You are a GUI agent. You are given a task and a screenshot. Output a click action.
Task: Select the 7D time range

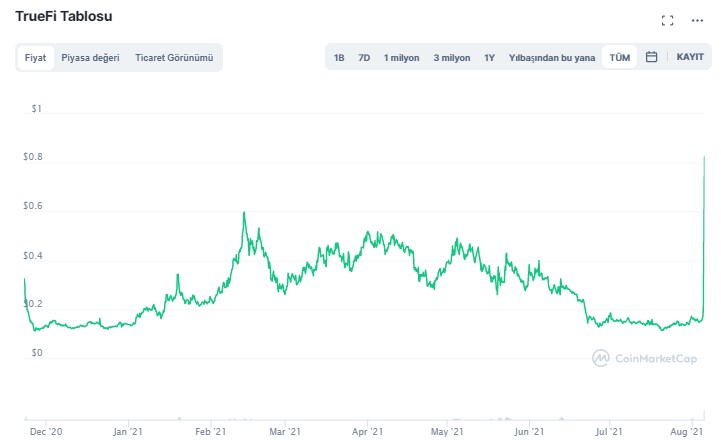(x=364, y=58)
